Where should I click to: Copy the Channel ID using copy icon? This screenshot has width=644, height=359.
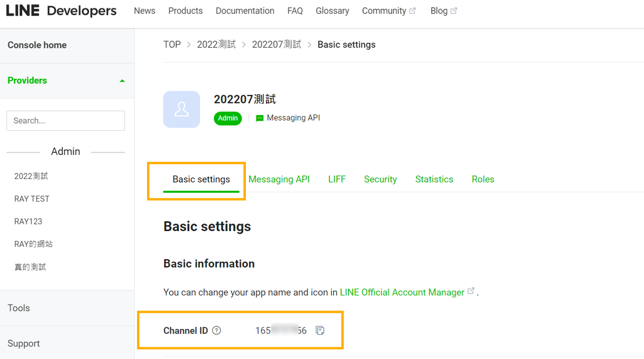(x=320, y=330)
